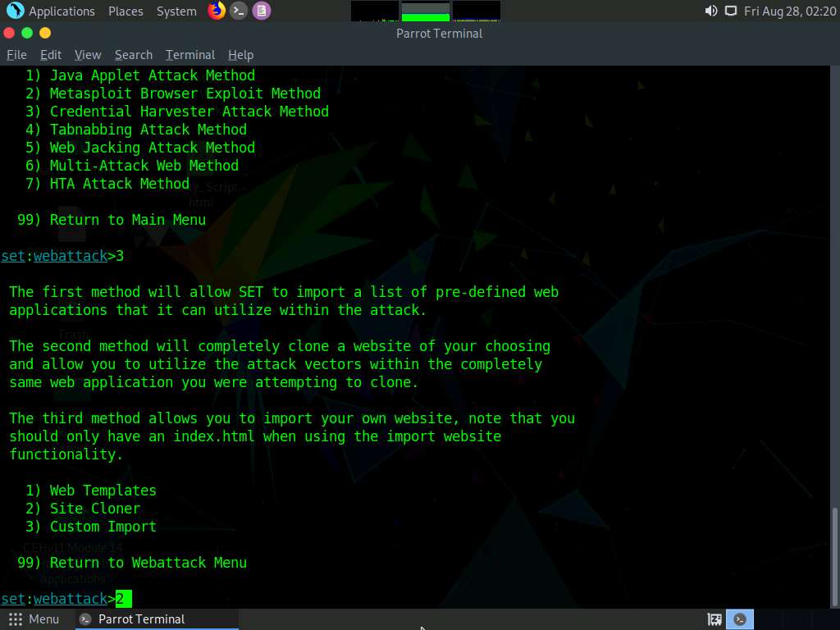
Task: Click the CPU usage graph in the top panel
Action: coord(373,11)
